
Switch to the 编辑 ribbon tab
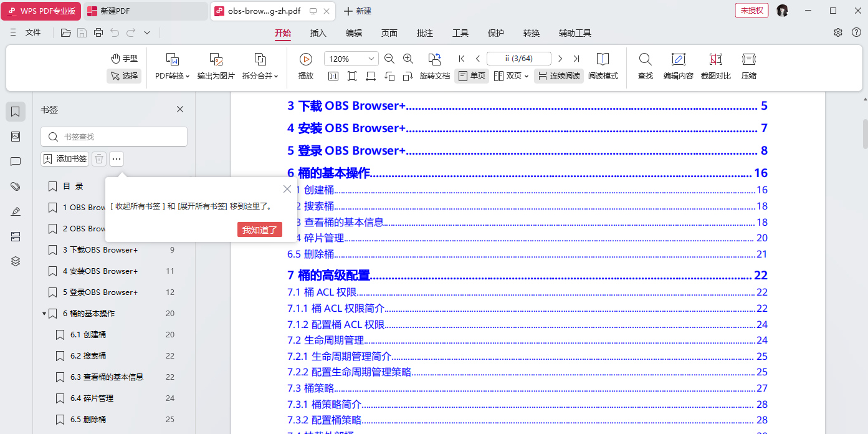(x=354, y=33)
